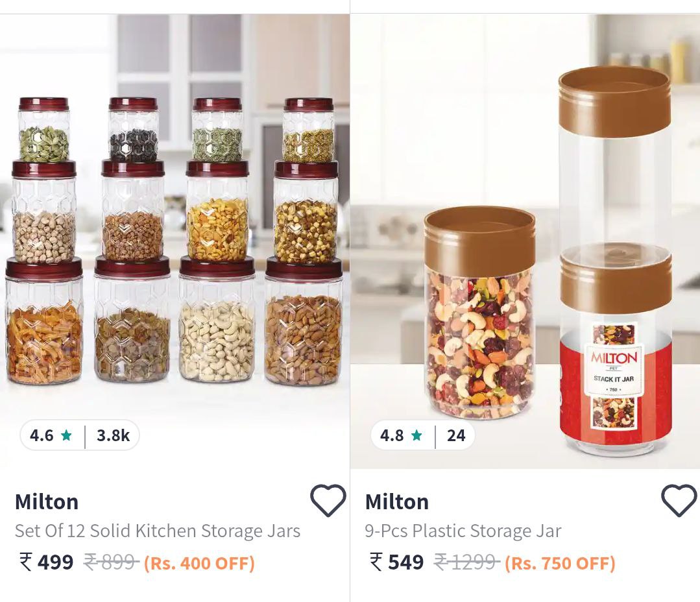The width and height of the screenshot is (700, 602).
Task: Click the Milton brand name on right product
Action: 397,501
